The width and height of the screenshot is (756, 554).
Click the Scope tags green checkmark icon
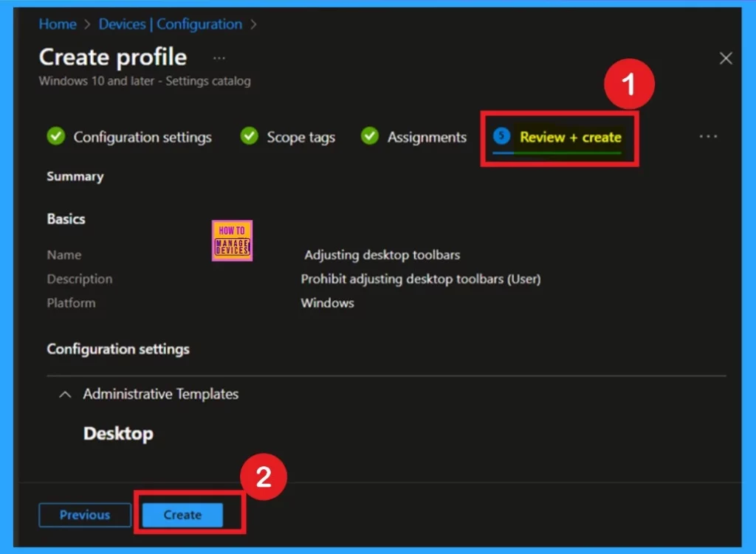tap(250, 136)
